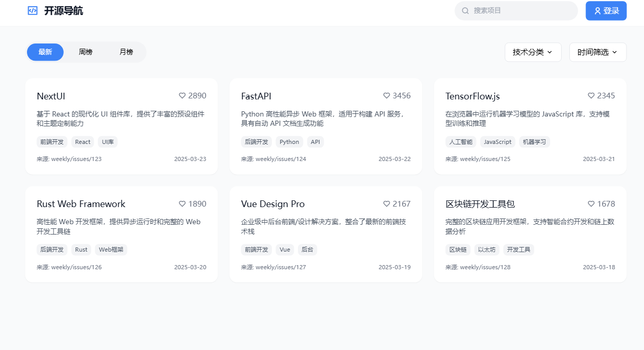Like Rust Web Framework via heart icon
Viewport: 644px width, 350px height.
[182, 204]
